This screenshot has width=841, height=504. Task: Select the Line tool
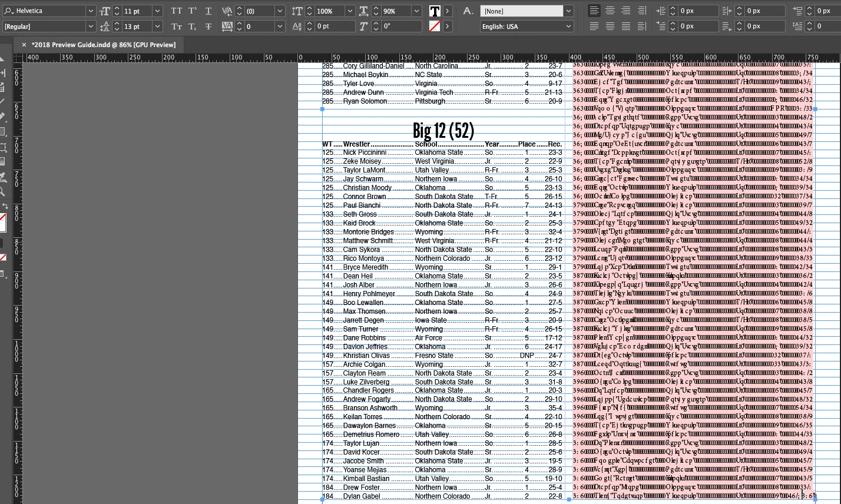[x=3, y=102]
